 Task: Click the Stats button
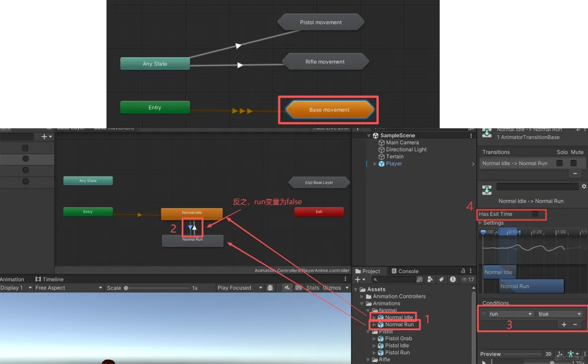pyautogui.click(x=313, y=288)
